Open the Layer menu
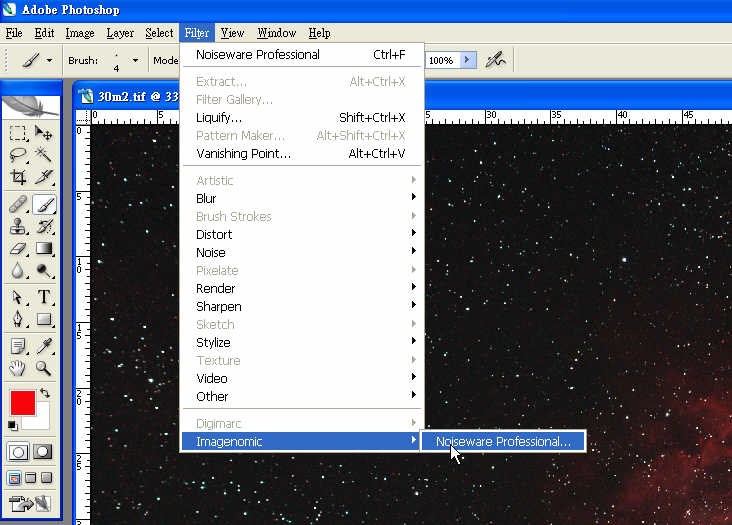Image resolution: width=732 pixels, height=525 pixels. (120, 33)
